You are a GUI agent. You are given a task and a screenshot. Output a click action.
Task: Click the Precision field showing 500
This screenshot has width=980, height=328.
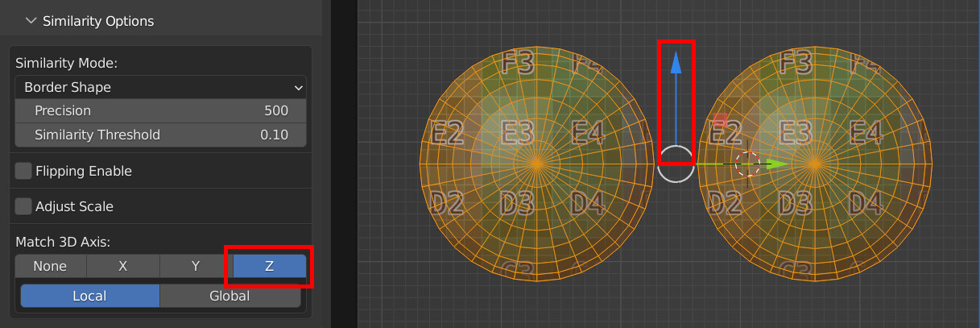161,110
